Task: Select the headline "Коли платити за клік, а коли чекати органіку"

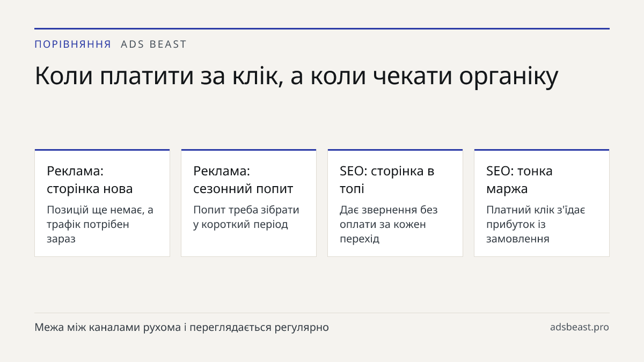Action: (x=296, y=76)
